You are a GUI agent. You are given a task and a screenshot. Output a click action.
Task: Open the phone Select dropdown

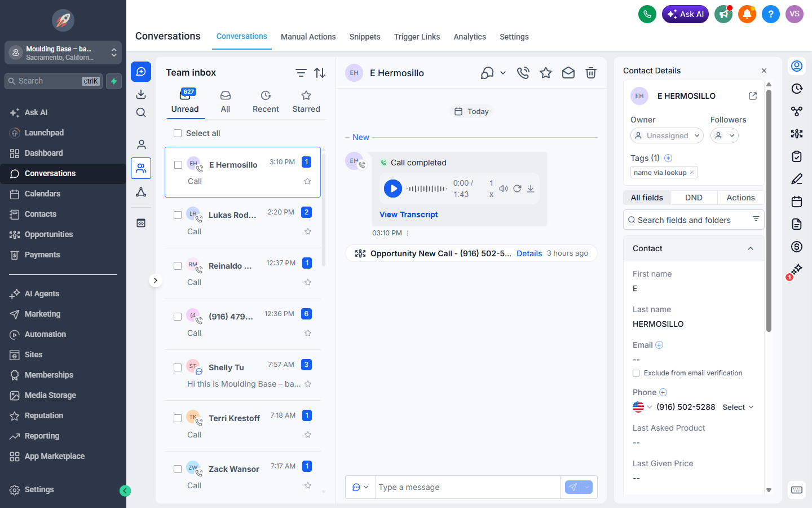(x=738, y=407)
